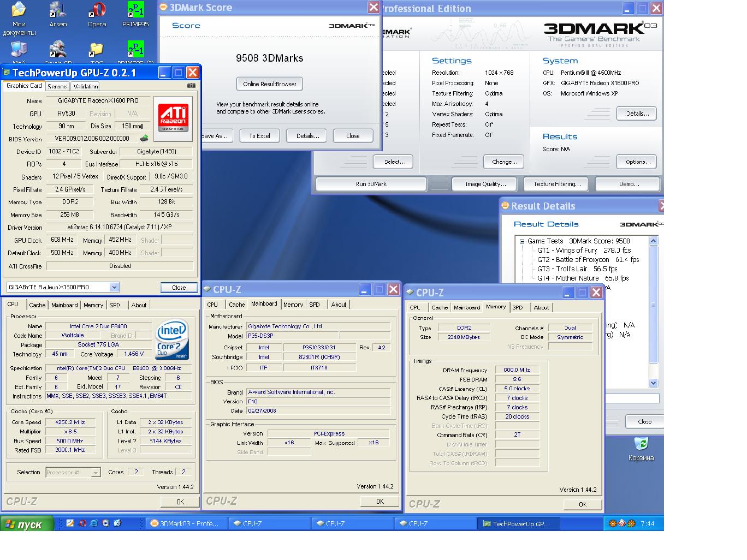Screen dimensions: 747x560
Task: Switch to the Sensors tab in GPU-Z
Action: 57,86
